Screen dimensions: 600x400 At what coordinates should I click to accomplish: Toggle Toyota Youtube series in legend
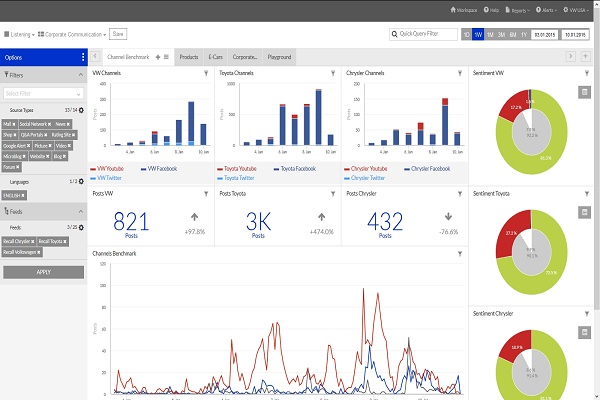point(237,169)
